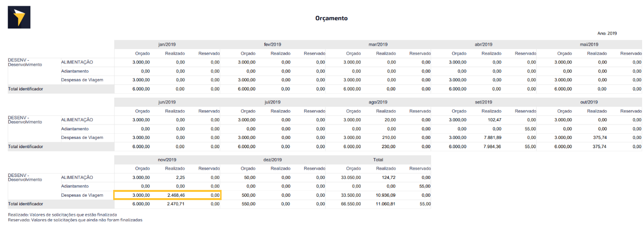
Task: Select the Total Orçado value 33.050,00
Action: click(351, 177)
